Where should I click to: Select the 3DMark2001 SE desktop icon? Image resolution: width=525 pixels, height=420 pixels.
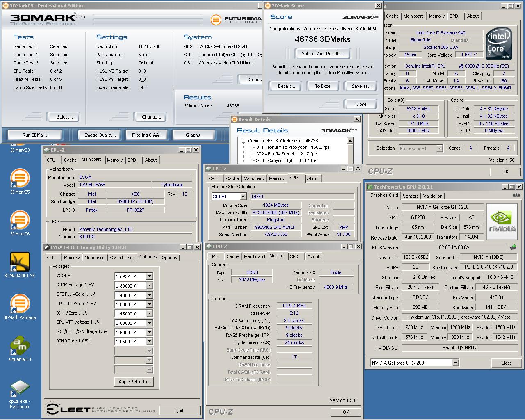tap(20, 262)
